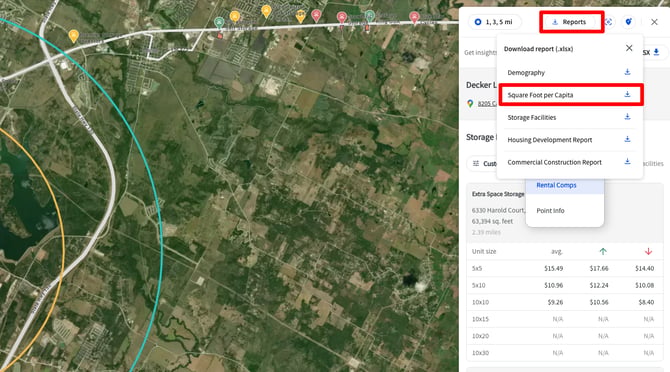670x372 pixels.
Task: Click the Square Foot per Capita download icon
Action: [627, 94]
